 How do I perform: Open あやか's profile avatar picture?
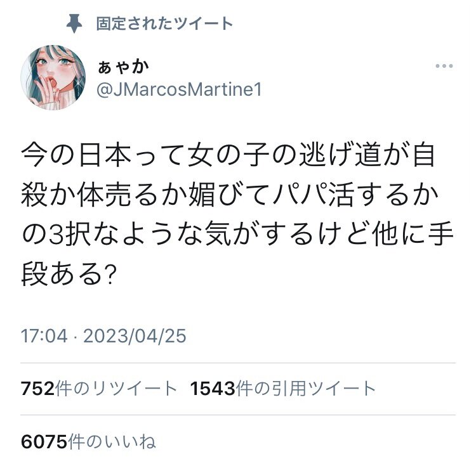pyautogui.click(x=53, y=77)
